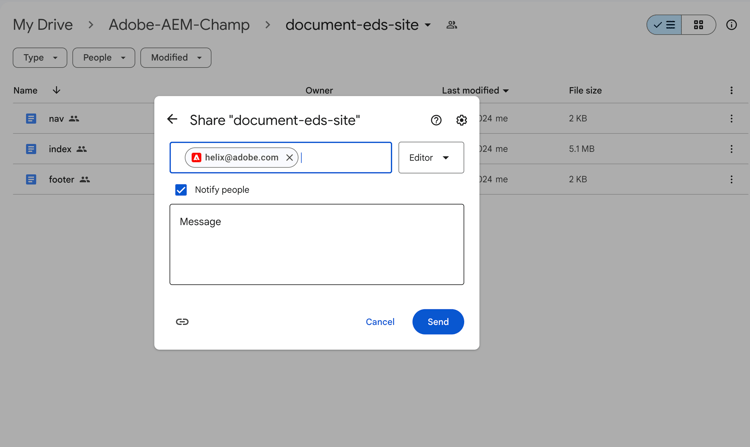The width and height of the screenshot is (750, 447).
Task: Cancel the share dialog
Action: [380, 322]
